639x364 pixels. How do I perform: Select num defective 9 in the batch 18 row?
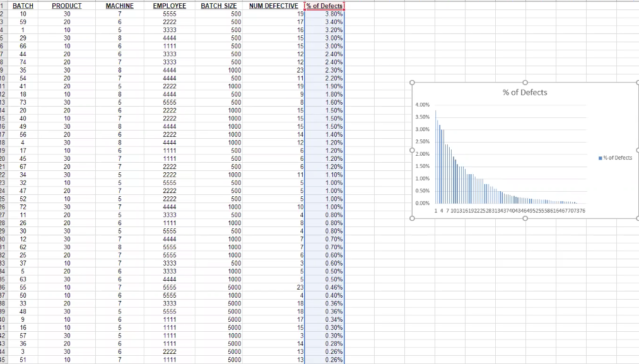[273, 94]
